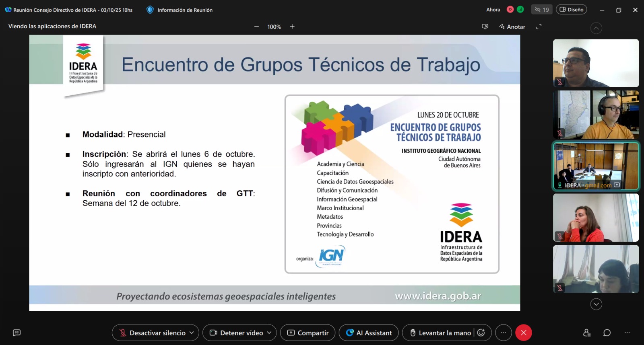Toggle Desactivar silencio microphone
Screen dimensions: 644x345
pyautogui.click(x=153, y=333)
